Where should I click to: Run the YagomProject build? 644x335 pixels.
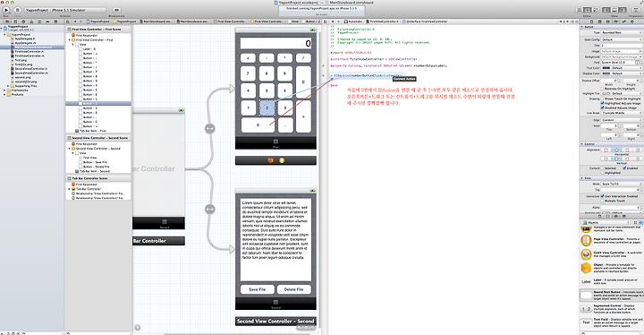(6, 10)
